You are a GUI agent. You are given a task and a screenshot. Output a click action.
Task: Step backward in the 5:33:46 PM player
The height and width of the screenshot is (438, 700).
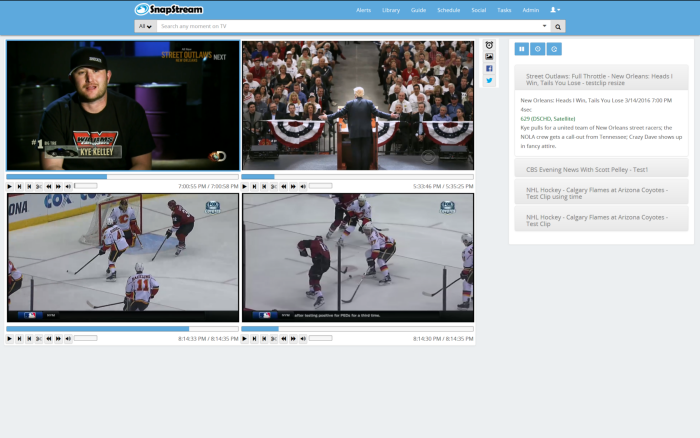[264, 186]
